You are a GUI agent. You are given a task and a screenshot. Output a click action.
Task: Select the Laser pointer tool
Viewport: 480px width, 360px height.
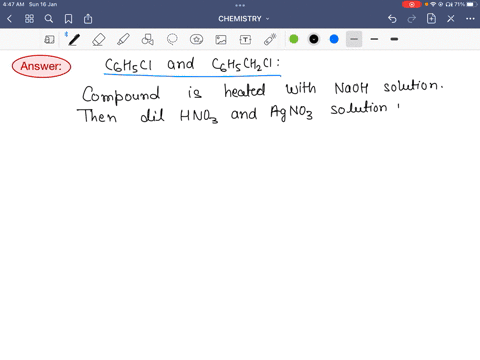pyautogui.click(x=270, y=39)
